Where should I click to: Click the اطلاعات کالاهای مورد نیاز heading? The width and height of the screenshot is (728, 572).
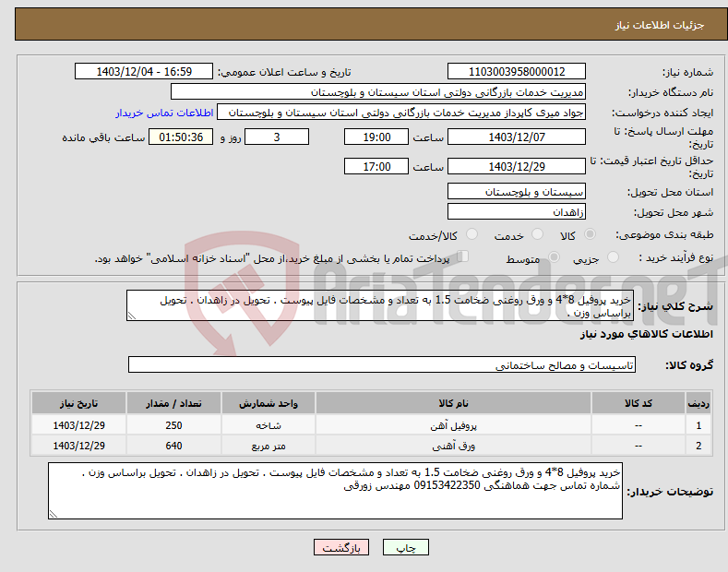[x=646, y=334]
